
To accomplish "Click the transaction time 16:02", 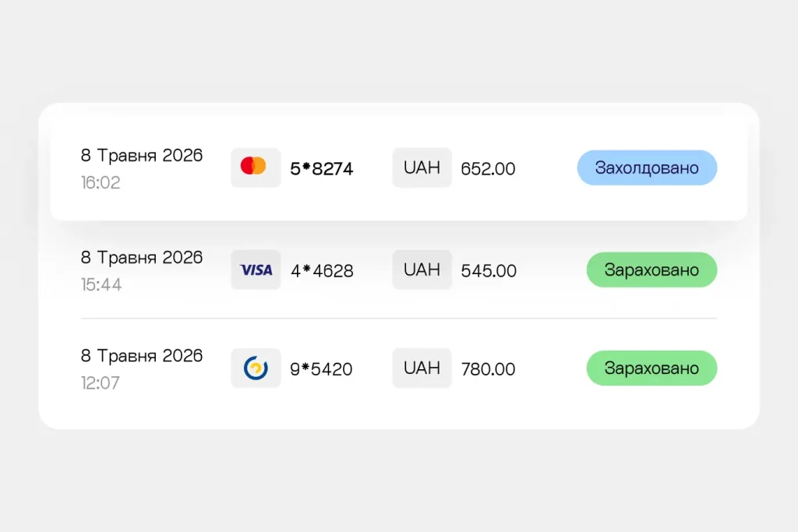I will [101, 182].
